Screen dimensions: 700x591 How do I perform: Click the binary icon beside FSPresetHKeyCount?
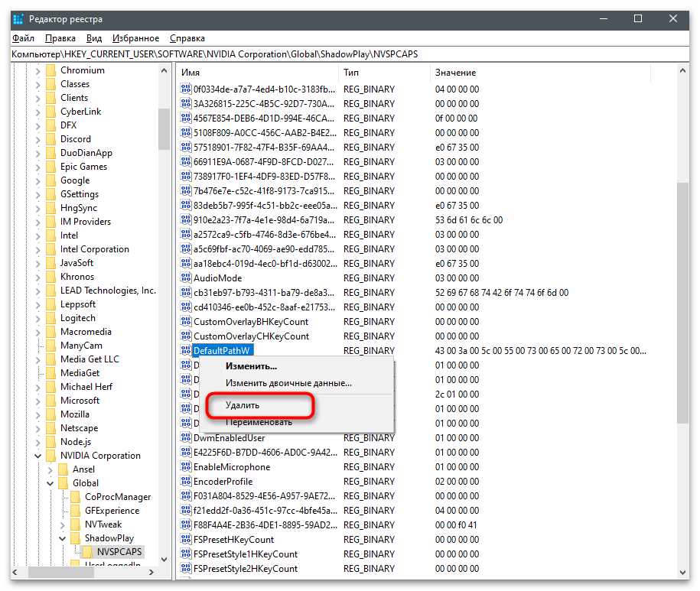pos(186,539)
